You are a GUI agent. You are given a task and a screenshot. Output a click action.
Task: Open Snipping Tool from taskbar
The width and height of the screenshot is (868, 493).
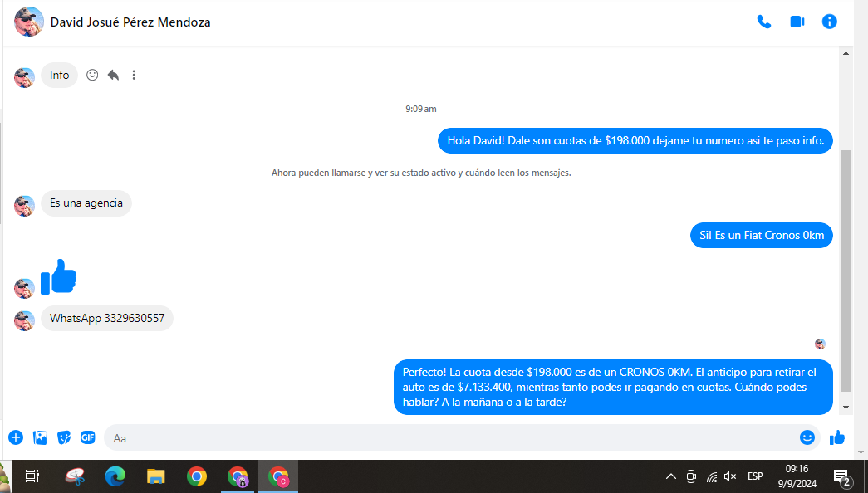click(75, 476)
